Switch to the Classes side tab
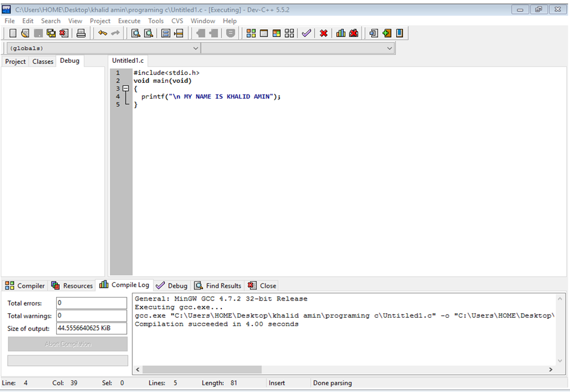This screenshot has height=392, width=570. tap(43, 62)
